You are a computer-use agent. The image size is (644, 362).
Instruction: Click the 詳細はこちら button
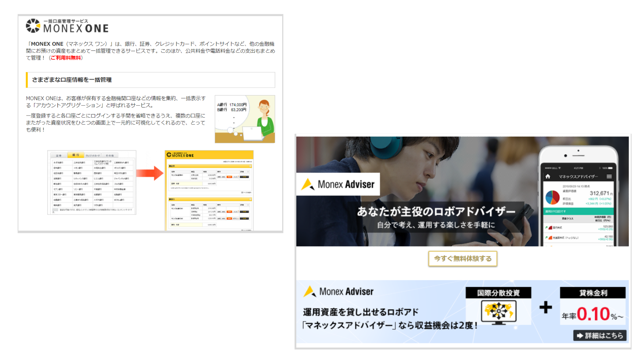tap(600, 335)
